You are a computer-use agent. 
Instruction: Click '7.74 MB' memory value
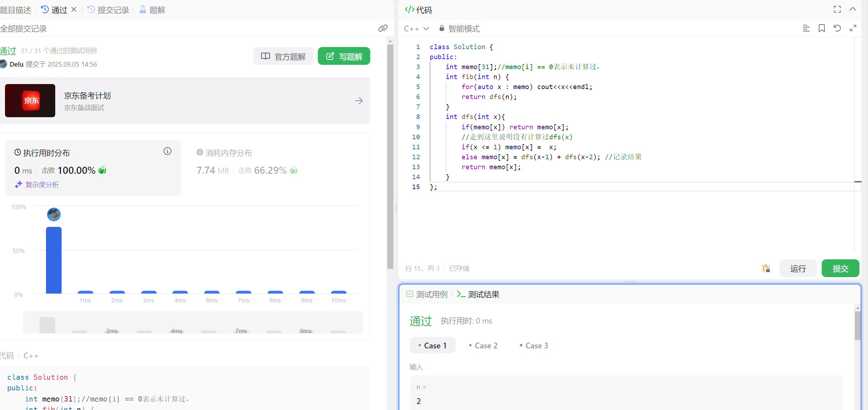(x=213, y=171)
